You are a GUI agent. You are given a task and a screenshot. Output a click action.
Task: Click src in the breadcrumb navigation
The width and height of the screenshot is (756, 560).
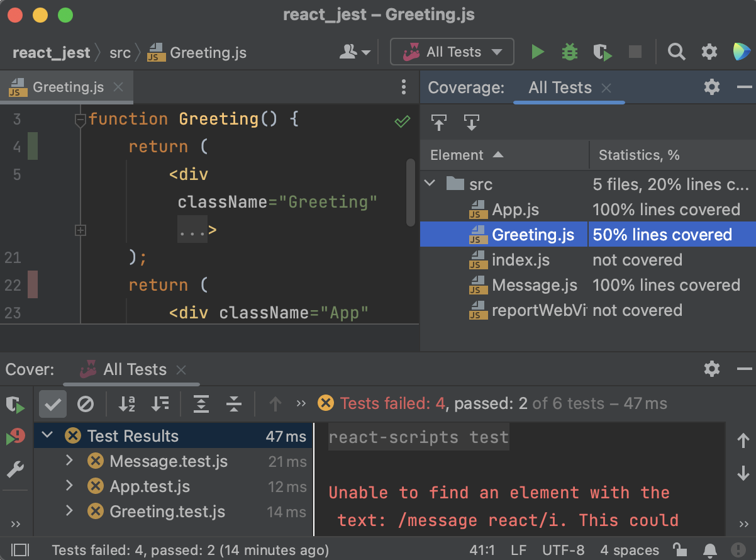coord(120,52)
